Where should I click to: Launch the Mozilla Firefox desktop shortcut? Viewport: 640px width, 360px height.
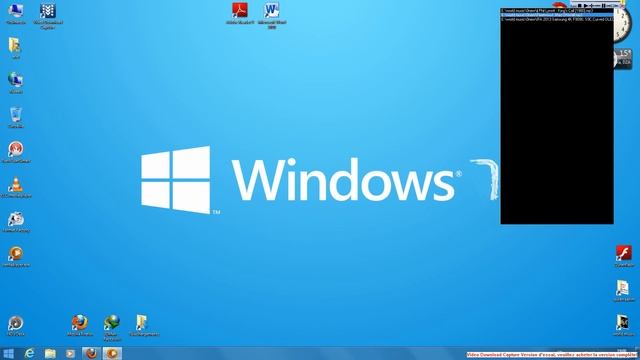[80, 325]
